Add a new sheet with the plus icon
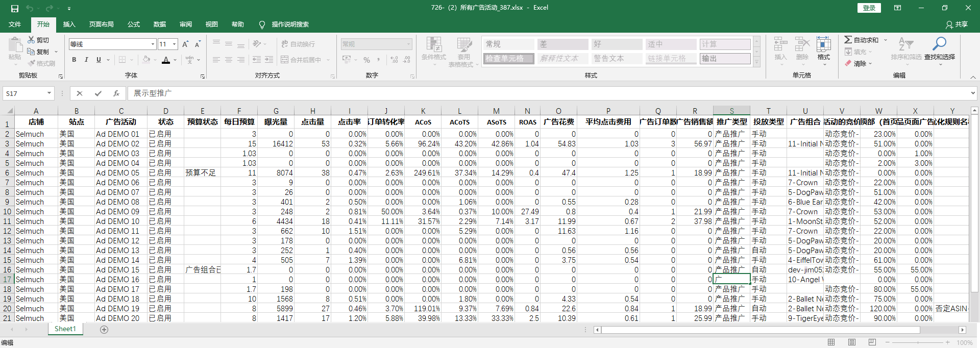Screen dimensions: 980x348 104,330
